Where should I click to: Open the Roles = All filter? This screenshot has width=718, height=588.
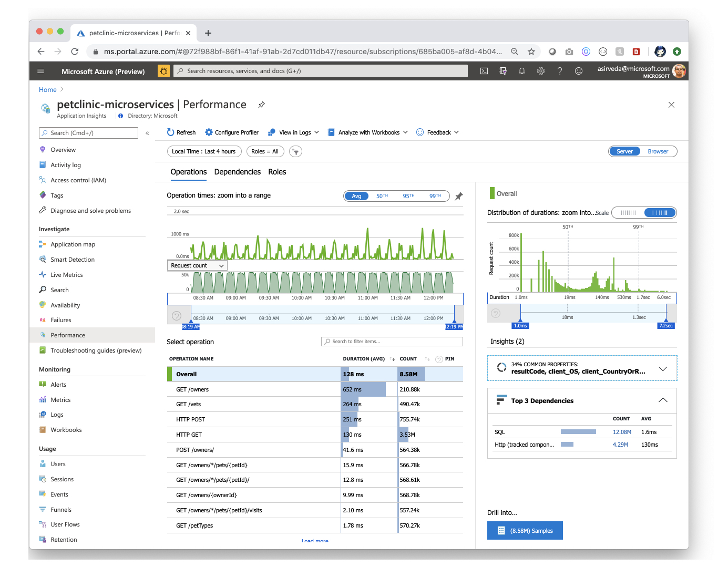coord(265,151)
